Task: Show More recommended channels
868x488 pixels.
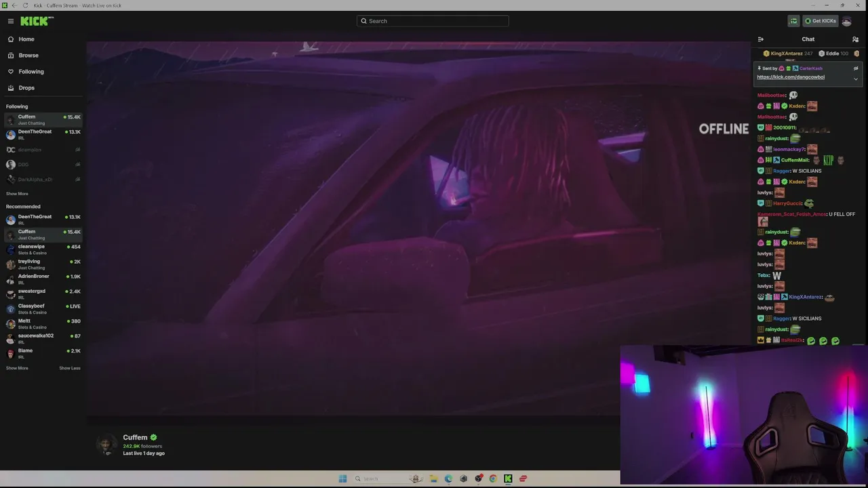Action: (17, 368)
